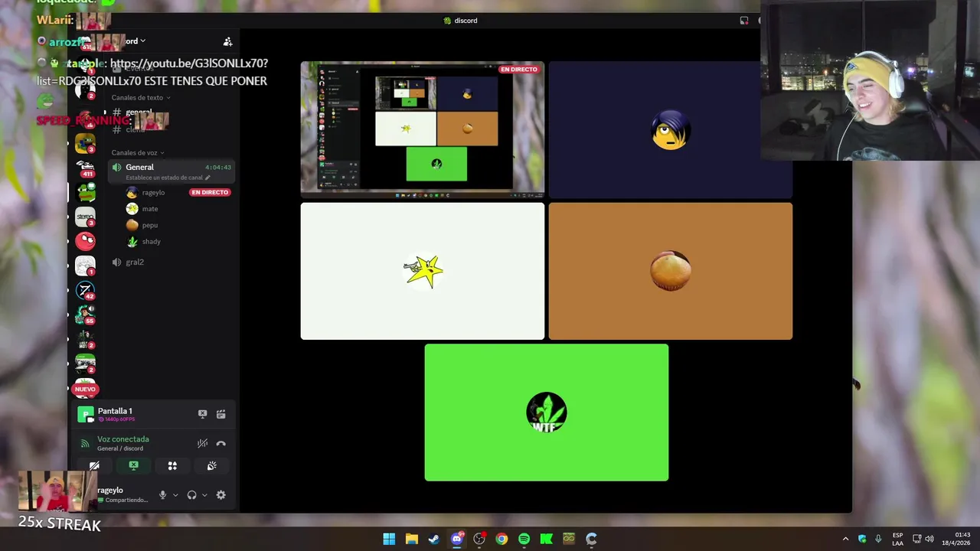Open the clena text channel
The image size is (980, 551).
click(x=135, y=129)
